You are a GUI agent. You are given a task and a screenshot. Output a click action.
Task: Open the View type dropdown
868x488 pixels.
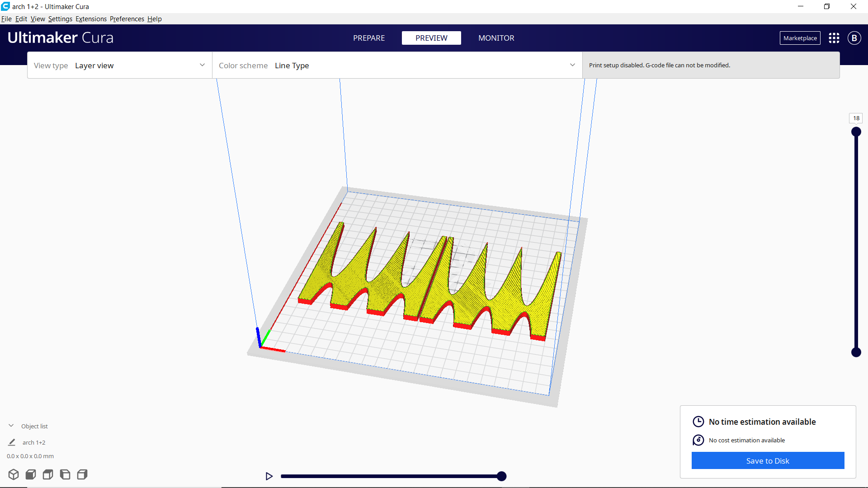(x=120, y=66)
